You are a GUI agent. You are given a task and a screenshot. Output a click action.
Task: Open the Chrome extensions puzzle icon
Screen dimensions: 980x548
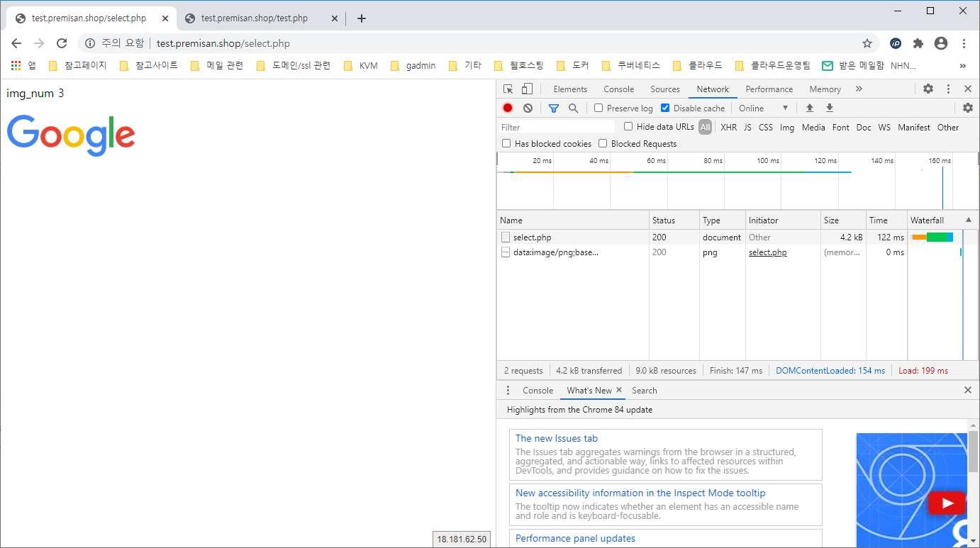coord(918,43)
